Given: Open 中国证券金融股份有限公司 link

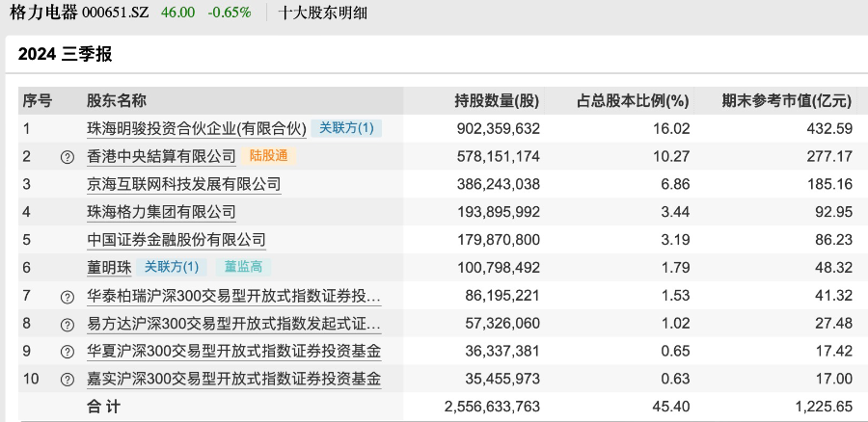Looking at the screenshot, I should [x=176, y=240].
